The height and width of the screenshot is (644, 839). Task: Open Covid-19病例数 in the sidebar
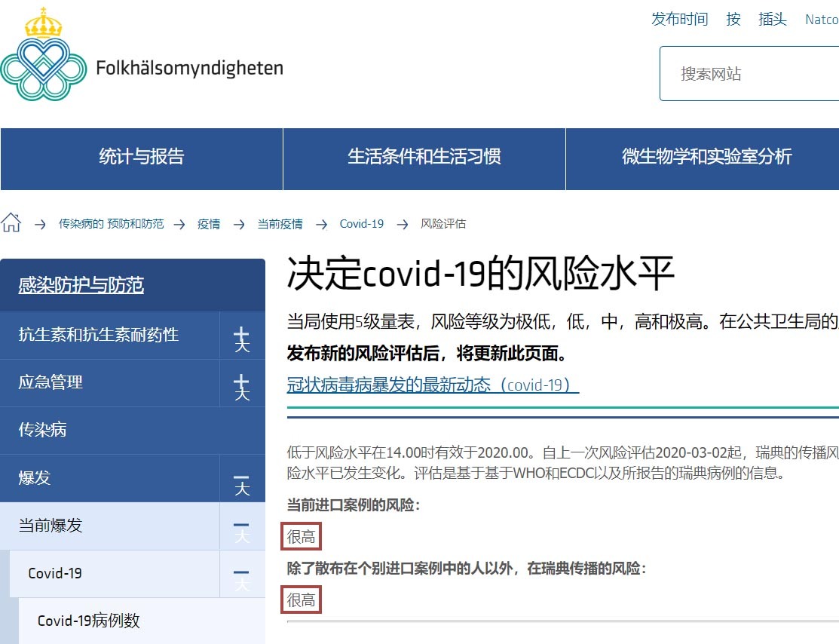click(90, 620)
